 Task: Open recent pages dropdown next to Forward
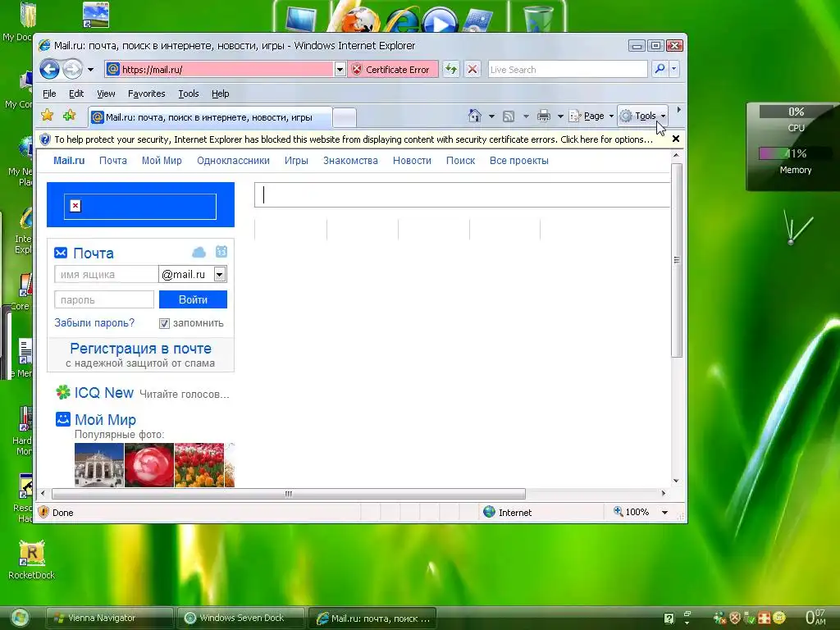[x=90, y=70]
